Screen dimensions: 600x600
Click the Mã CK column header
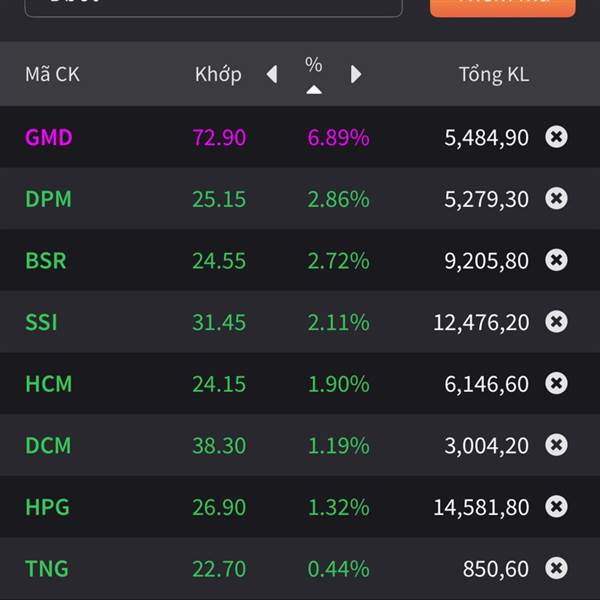[52, 74]
